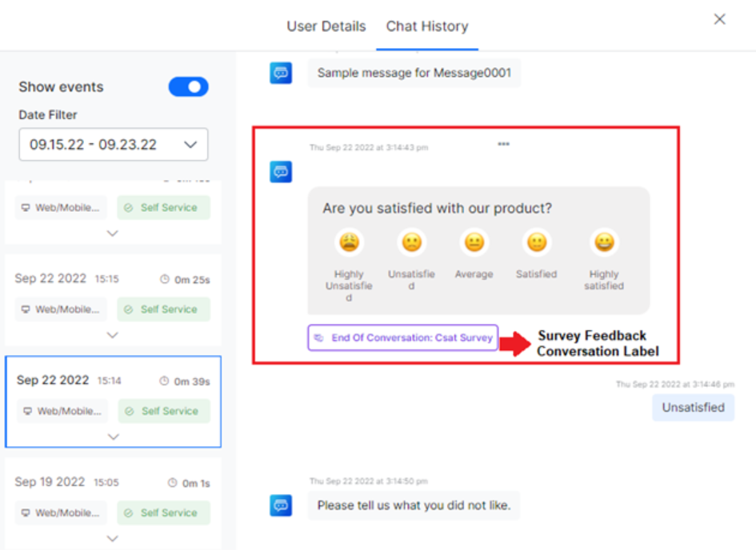Choose the Average neutral emoji

tap(474, 242)
